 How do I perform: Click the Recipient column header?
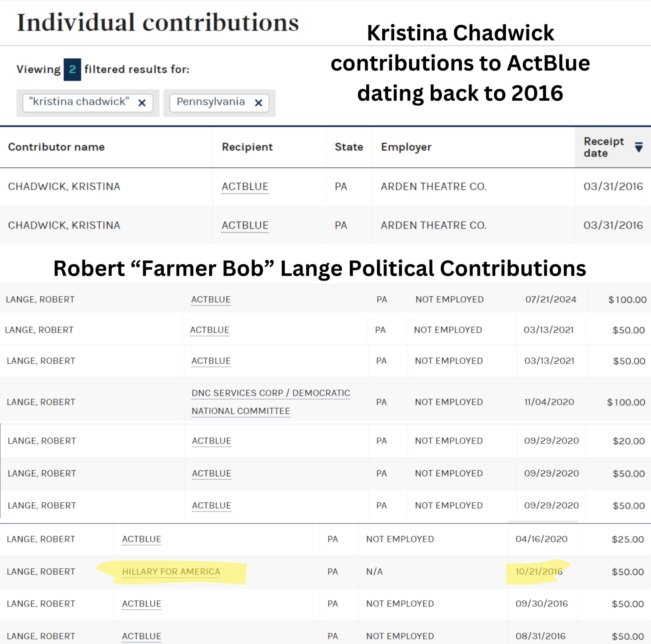pos(247,147)
